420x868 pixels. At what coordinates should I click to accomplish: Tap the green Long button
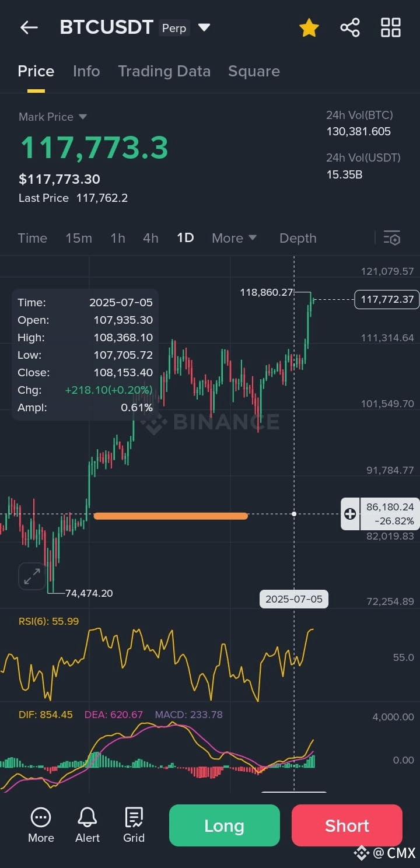[x=225, y=825]
